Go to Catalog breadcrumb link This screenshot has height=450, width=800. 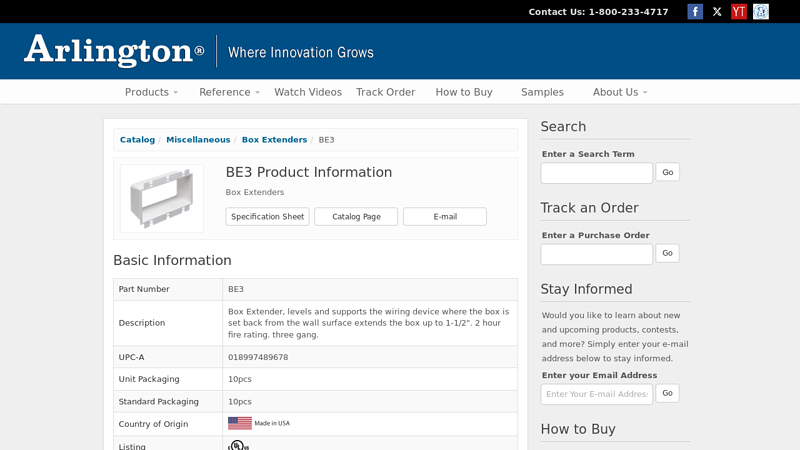[x=137, y=140]
